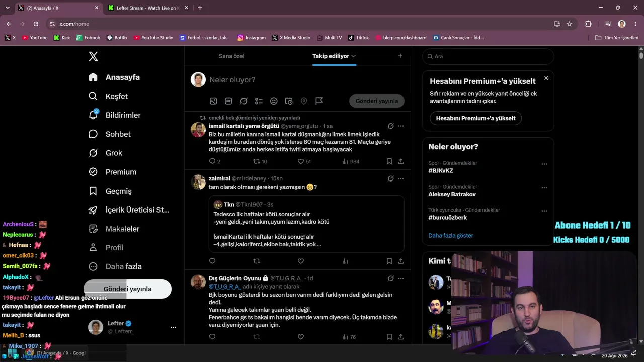
Task: Repost the post with 10 reposts
Action: click(257, 161)
